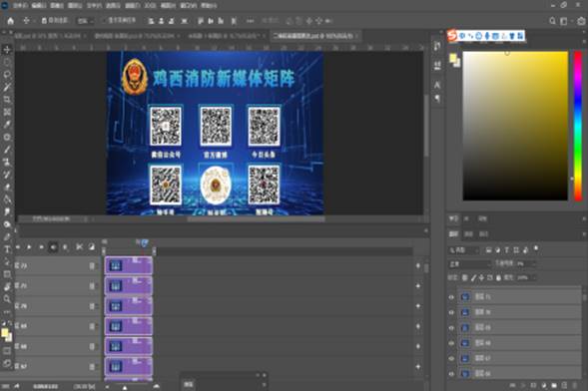Select the Hand tool
The image size is (588, 391).
point(7,287)
